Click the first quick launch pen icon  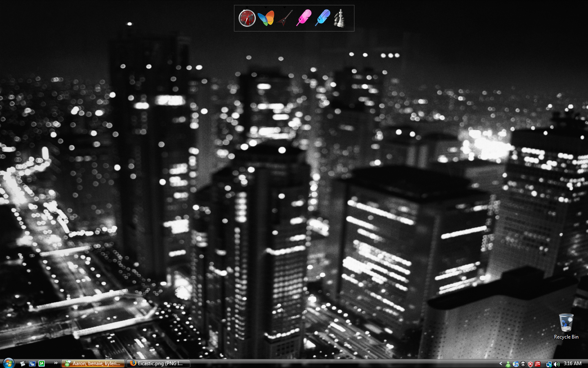tap(22, 364)
